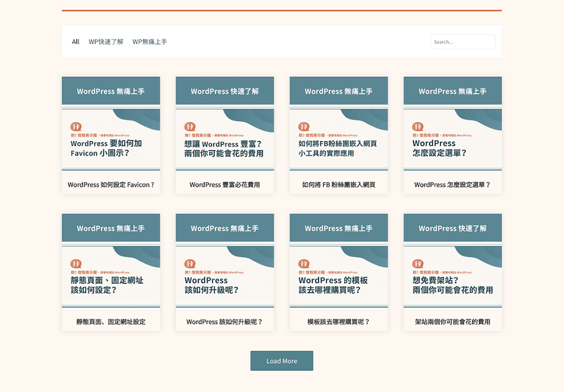Click the Search input field
The width and height of the screenshot is (564, 392).
click(462, 42)
